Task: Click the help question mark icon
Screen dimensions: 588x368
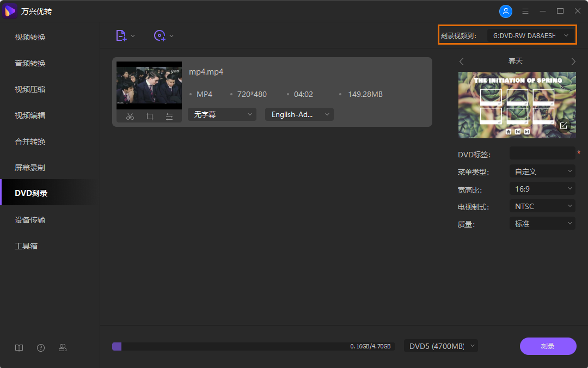Action: coord(40,347)
